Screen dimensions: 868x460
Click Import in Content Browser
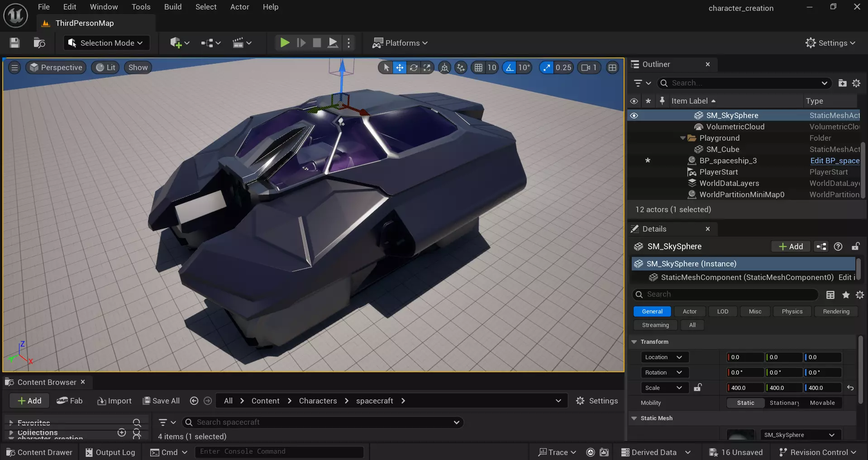click(x=114, y=401)
